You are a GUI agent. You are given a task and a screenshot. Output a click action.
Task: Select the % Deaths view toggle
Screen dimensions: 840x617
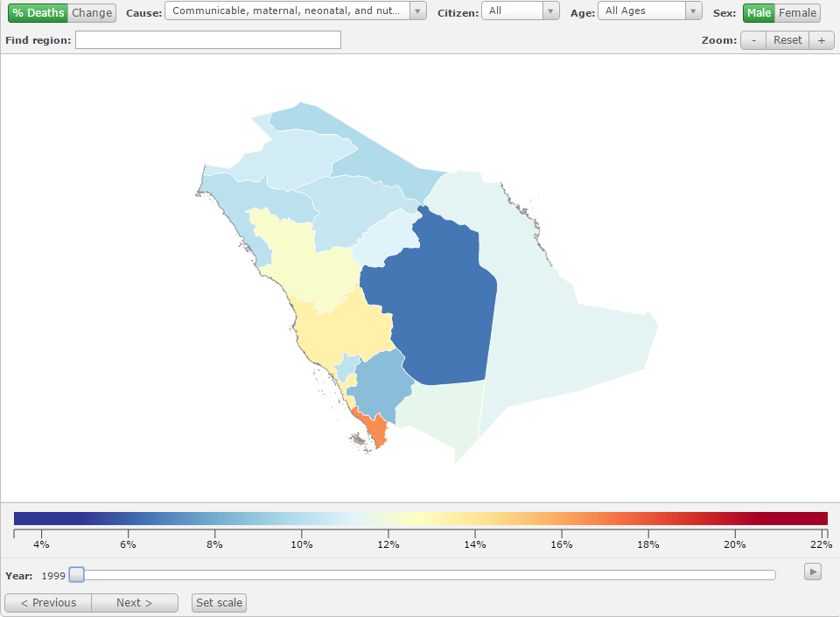(38, 13)
